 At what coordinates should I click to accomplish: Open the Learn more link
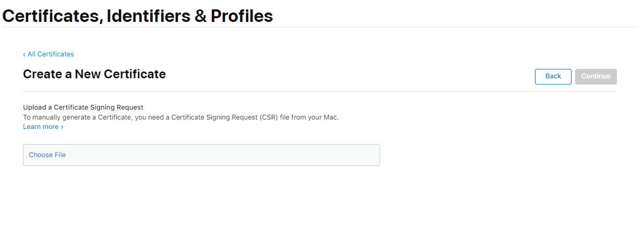tap(41, 127)
